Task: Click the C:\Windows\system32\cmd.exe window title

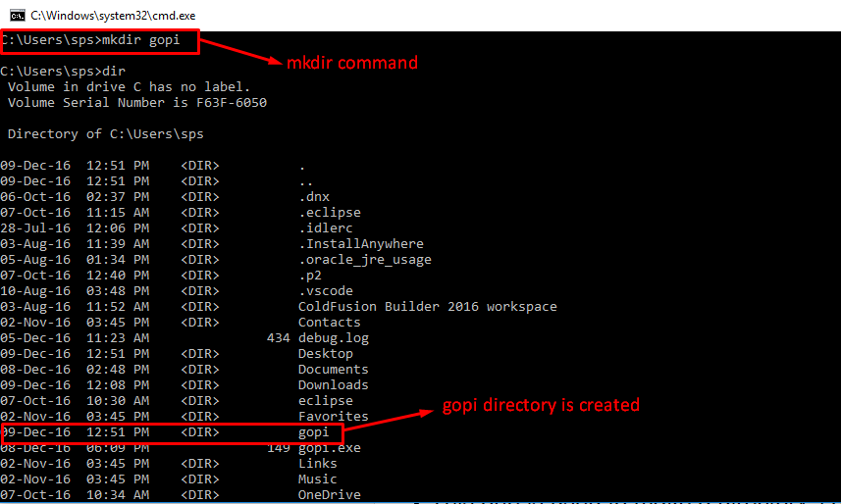Action: (113, 16)
